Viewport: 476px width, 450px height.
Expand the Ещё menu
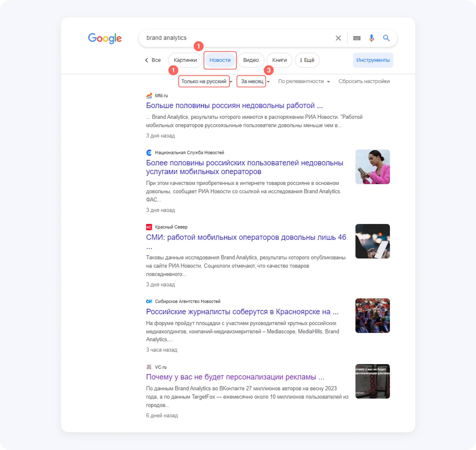click(x=307, y=60)
